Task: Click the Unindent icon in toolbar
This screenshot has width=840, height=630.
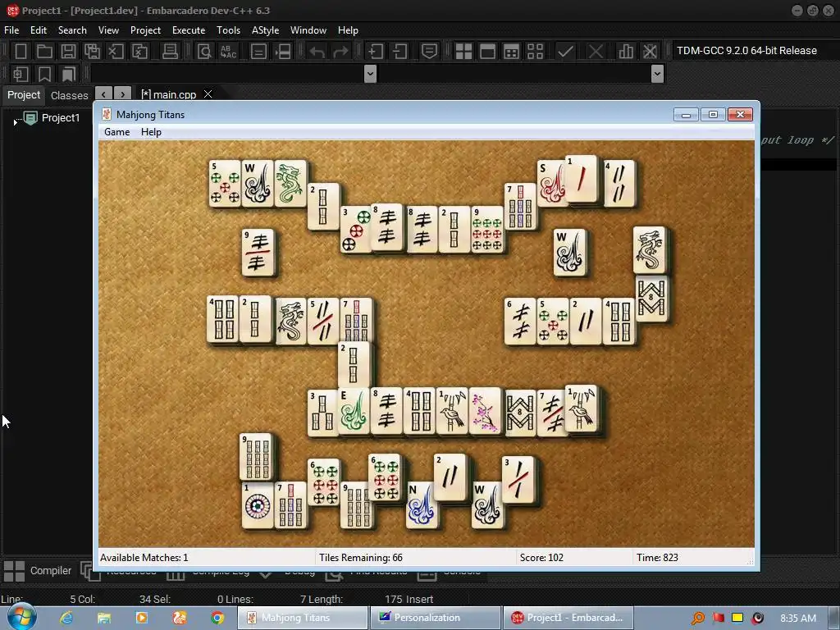Action: (x=399, y=52)
